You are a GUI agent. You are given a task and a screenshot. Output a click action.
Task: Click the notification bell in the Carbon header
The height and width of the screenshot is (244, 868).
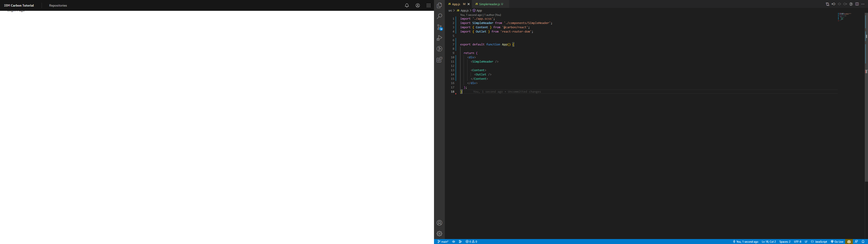407,5
